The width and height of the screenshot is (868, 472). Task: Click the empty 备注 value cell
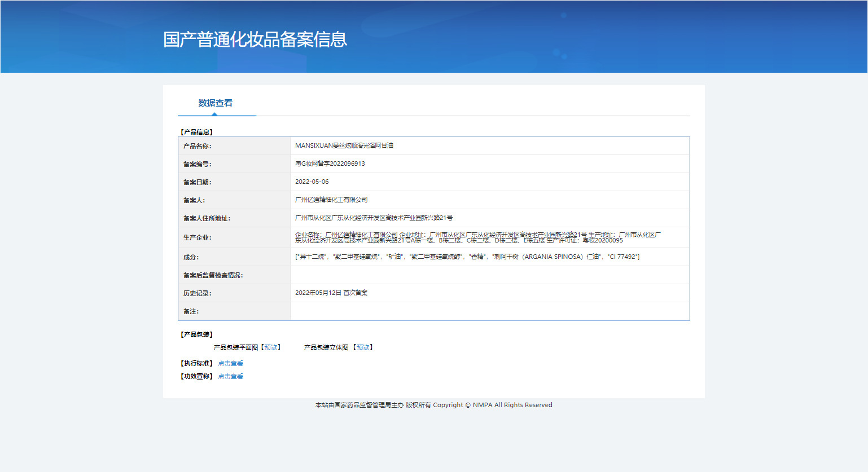pyautogui.click(x=490, y=311)
